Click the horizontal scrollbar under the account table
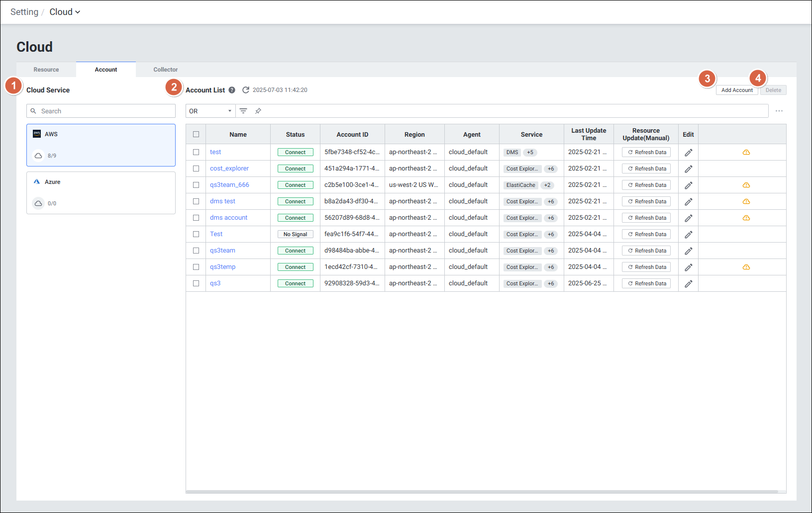The image size is (812, 513). 482,492
